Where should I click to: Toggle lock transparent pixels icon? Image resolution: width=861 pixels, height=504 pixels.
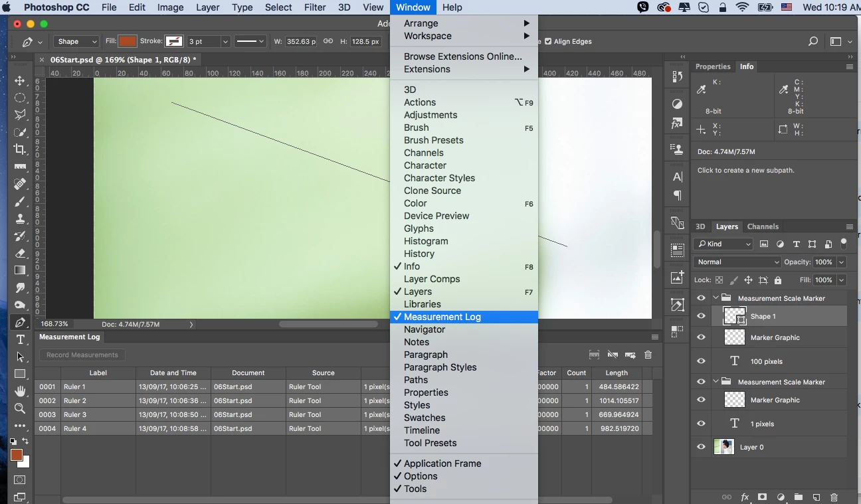719,280
